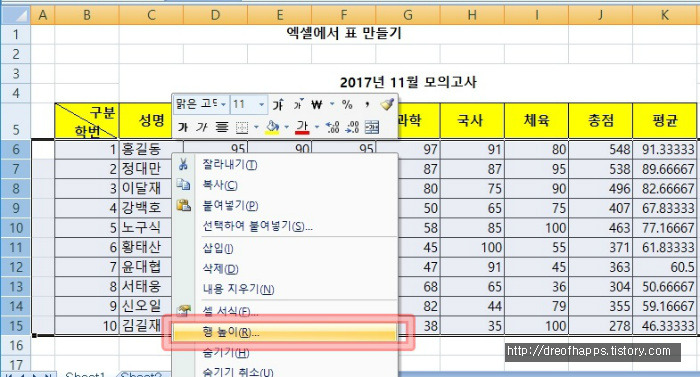Viewport: 700px width, 377px height.
Task: Select the average cell 60.5
Action: click(x=664, y=267)
